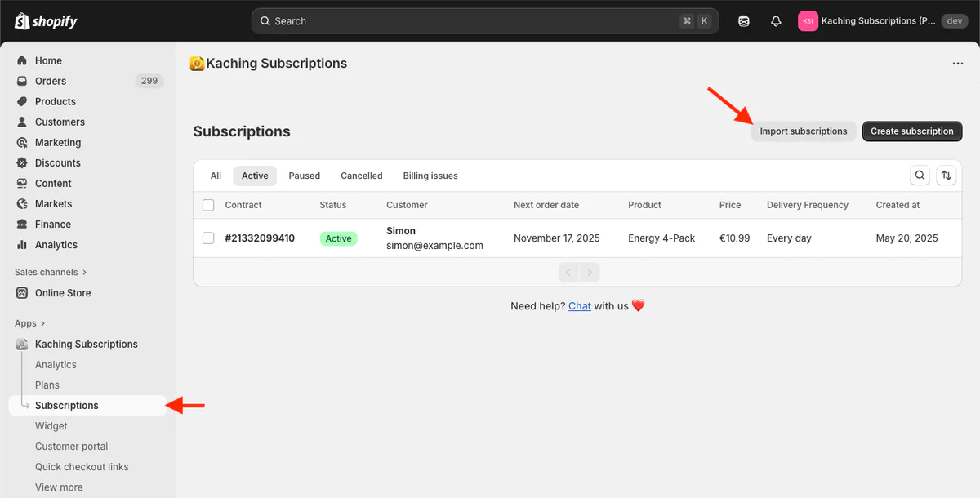Open the store account dropdown

883,21
